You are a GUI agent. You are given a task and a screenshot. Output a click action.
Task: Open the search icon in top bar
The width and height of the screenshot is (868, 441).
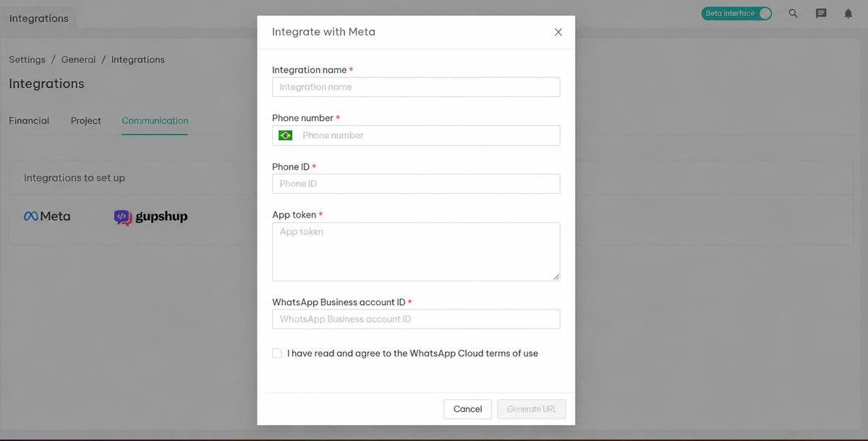[x=793, y=13]
